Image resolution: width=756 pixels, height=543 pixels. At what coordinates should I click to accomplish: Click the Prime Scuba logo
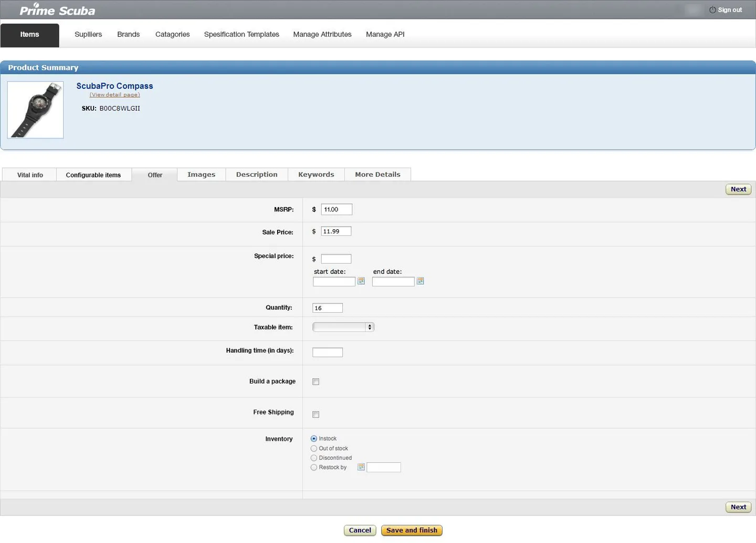(57, 10)
